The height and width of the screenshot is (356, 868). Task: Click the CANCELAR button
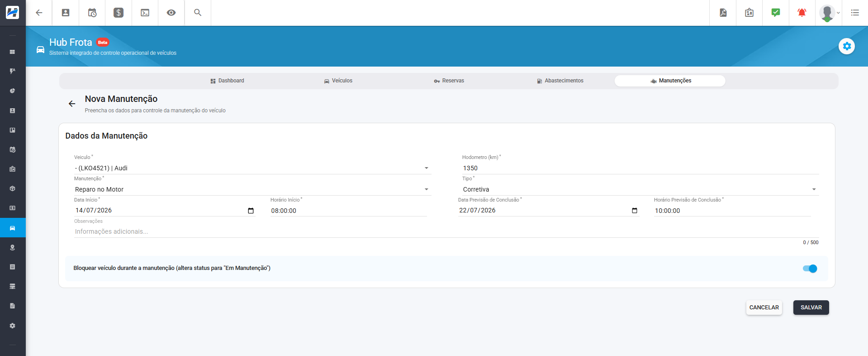tap(764, 308)
